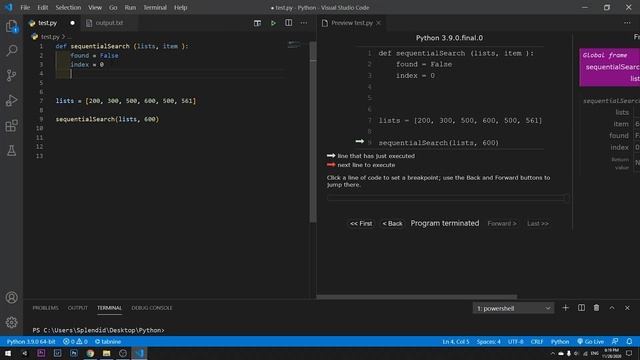Click < Back button in preview
This screenshot has height=360, width=640.
392,224
